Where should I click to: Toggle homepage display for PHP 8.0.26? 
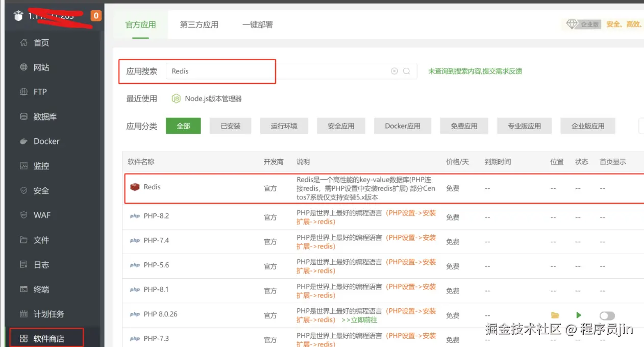(607, 316)
